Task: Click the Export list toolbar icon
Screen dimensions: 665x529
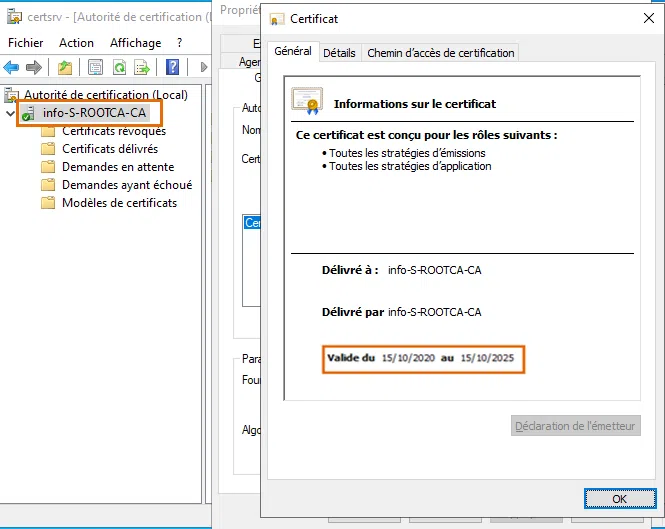Action: click(x=142, y=67)
